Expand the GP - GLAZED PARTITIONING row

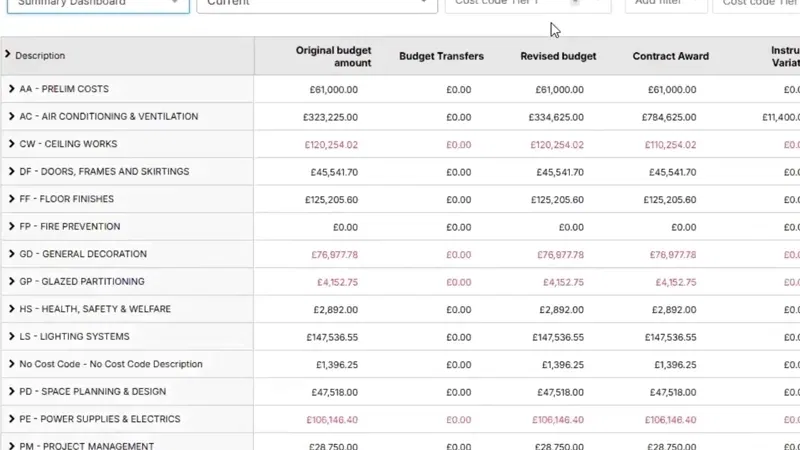pyautogui.click(x=11, y=282)
